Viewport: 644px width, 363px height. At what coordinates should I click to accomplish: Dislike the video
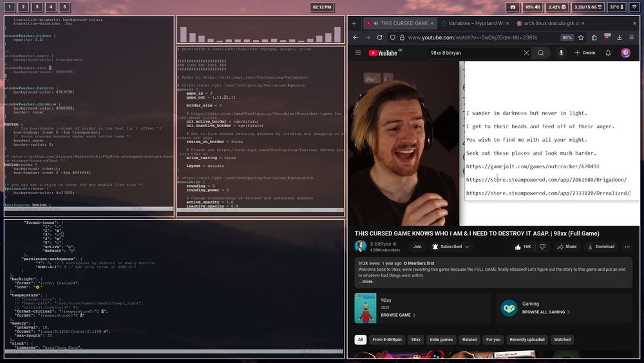point(542,247)
